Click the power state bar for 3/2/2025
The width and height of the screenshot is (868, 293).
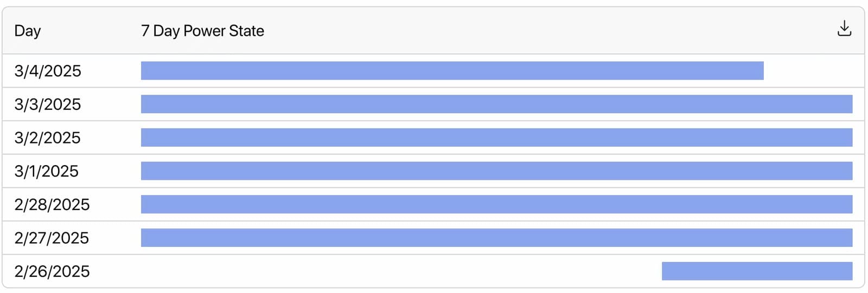pyautogui.click(x=496, y=138)
